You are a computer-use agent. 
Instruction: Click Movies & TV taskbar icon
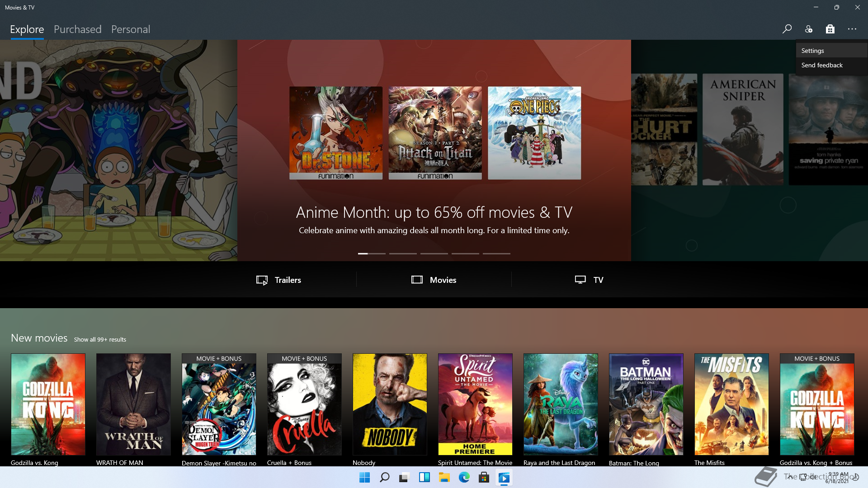click(x=504, y=478)
